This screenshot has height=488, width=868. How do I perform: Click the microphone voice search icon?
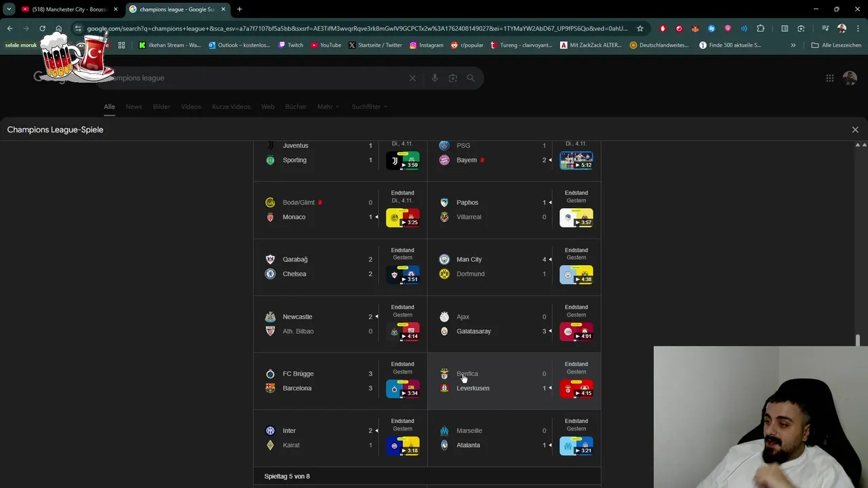[x=435, y=78]
